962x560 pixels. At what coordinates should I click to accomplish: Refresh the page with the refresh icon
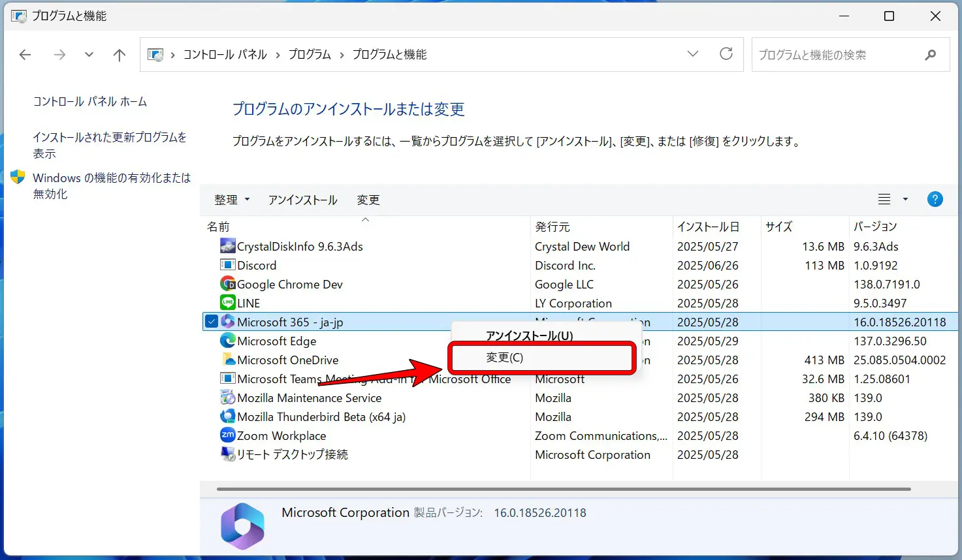[x=726, y=54]
